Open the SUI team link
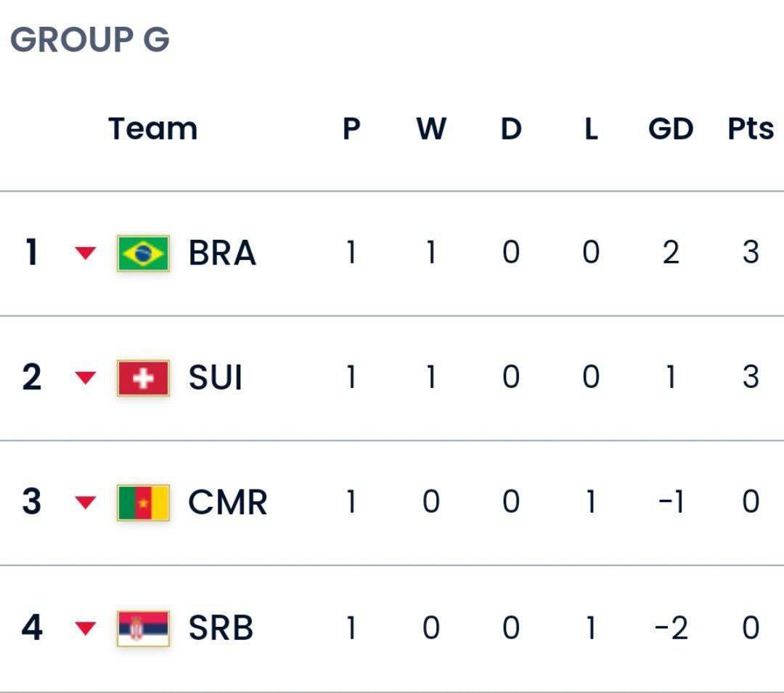This screenshot has height=693, width=784. coord(216,377)
